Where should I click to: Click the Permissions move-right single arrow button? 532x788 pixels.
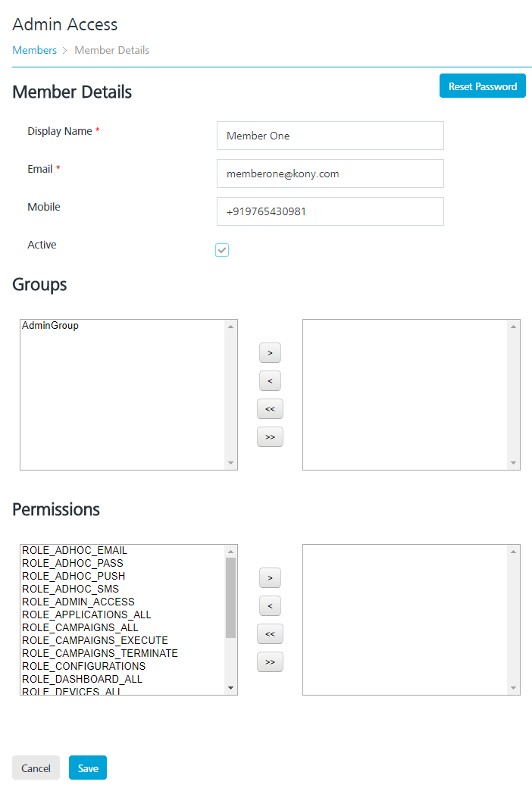click(x=270, y=578)
